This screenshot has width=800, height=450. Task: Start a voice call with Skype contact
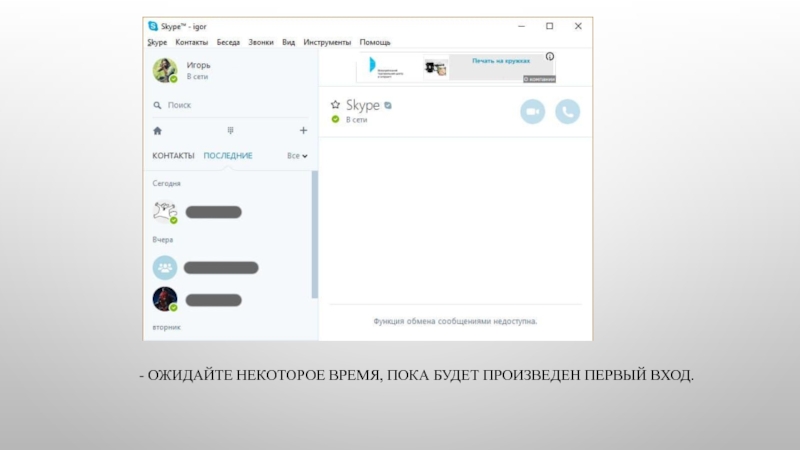pos(567,111)
